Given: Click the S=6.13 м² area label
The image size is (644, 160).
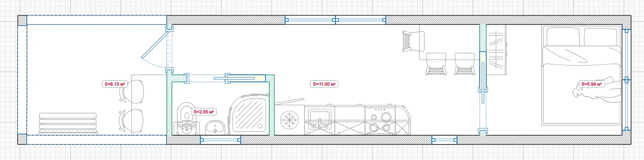Looking at the screenshot, I should click(x=115, y=84).
